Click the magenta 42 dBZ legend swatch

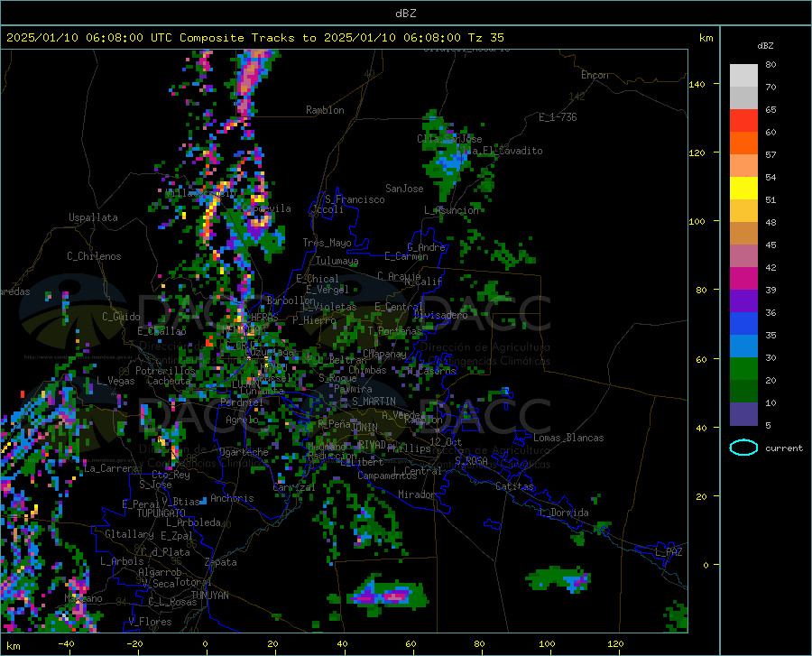[743, 279]
